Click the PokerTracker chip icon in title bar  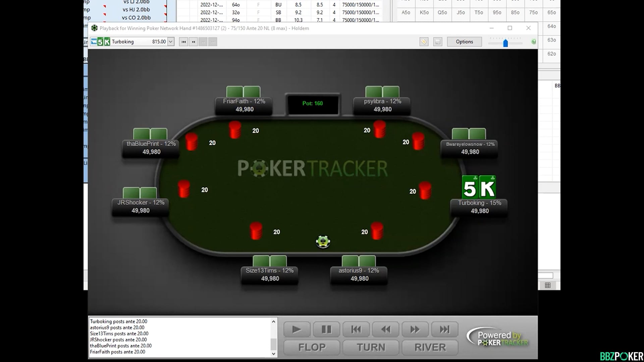95,28
